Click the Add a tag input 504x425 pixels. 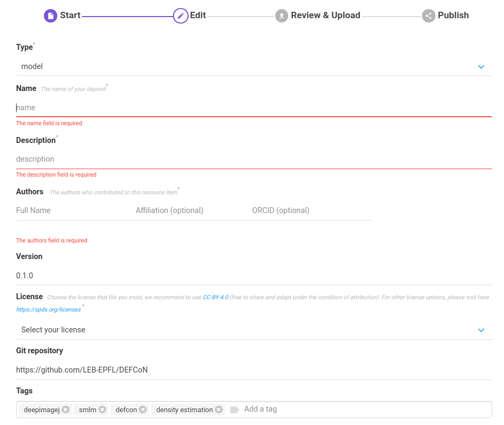point(366,409)
